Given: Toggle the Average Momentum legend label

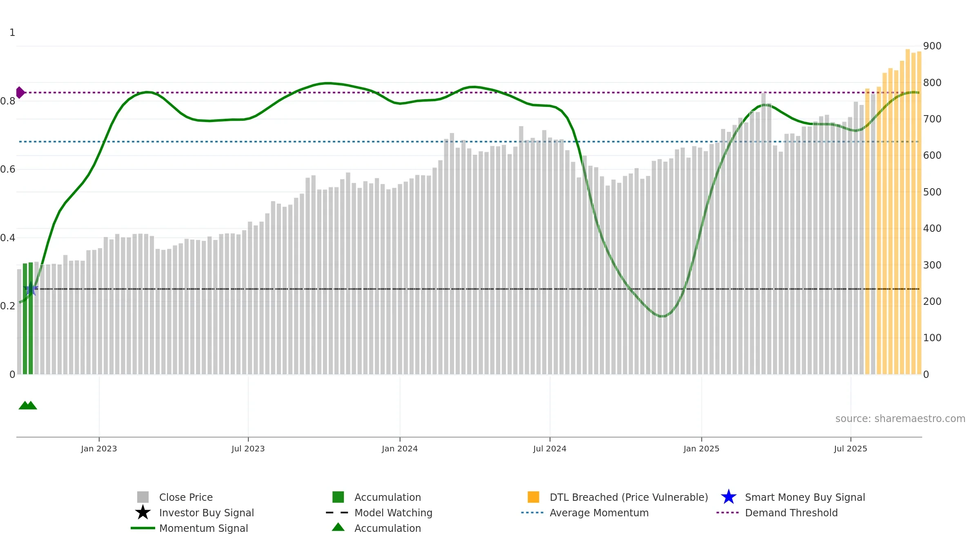Looking at the screenshot, I should [599, 513].
